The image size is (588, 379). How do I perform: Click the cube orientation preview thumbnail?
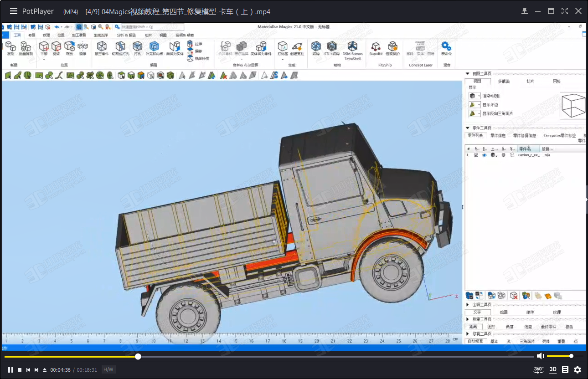(x=573, y=105)
